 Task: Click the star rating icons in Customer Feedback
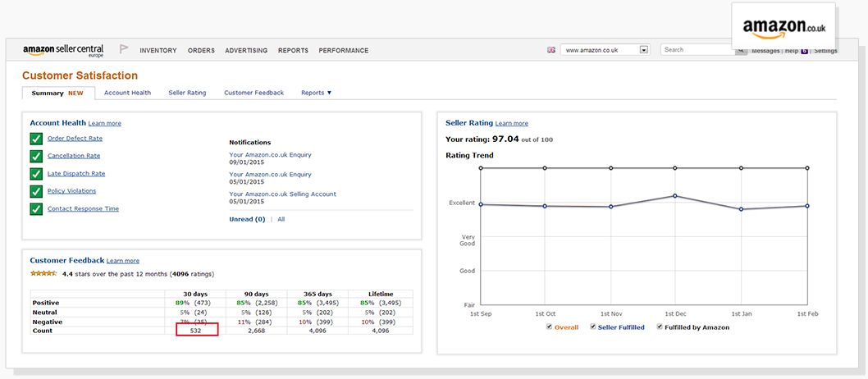click(43, 273)
